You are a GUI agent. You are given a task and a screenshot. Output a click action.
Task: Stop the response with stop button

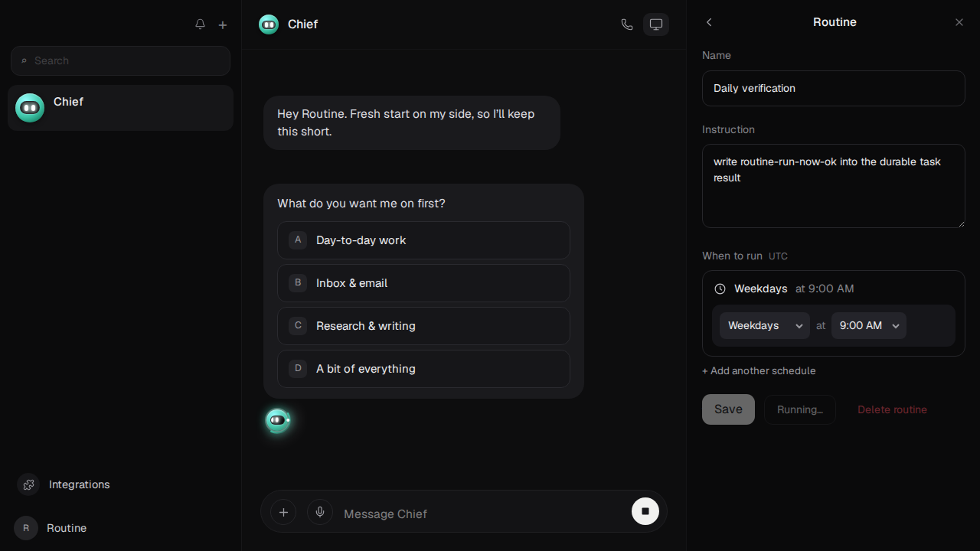click(645, 511)
